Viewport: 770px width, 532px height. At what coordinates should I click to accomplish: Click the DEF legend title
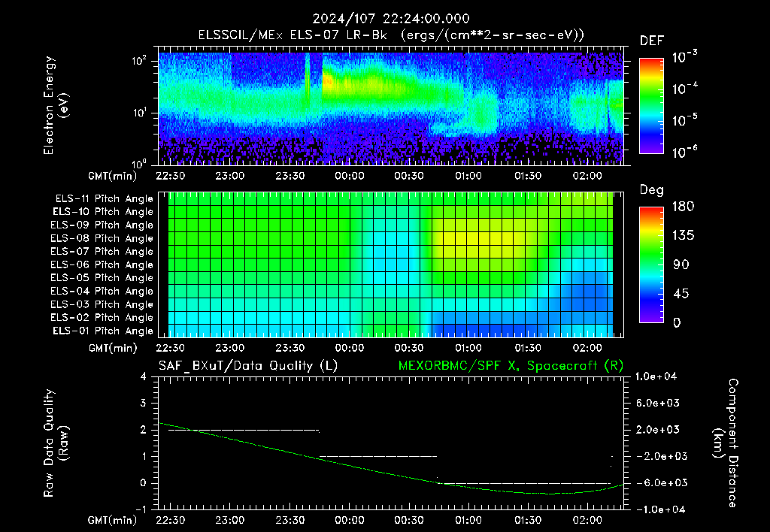coord(652,41)
